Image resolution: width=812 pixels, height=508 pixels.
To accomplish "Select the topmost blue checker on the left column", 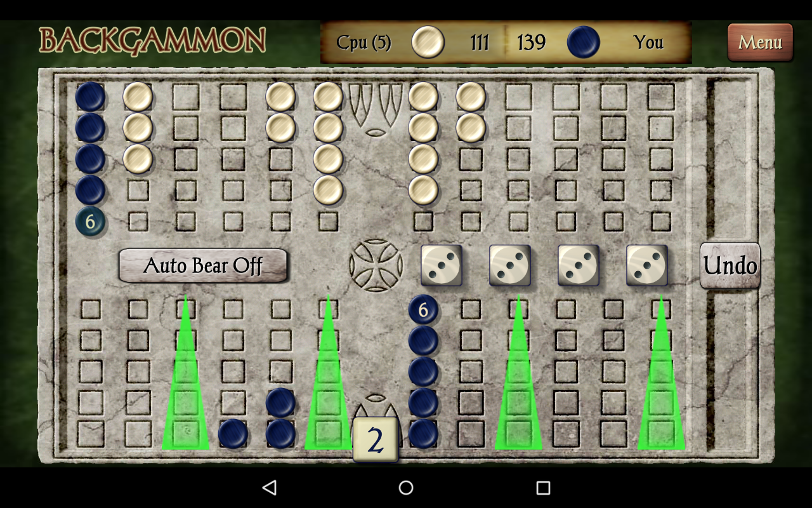I will pos(89,95).
